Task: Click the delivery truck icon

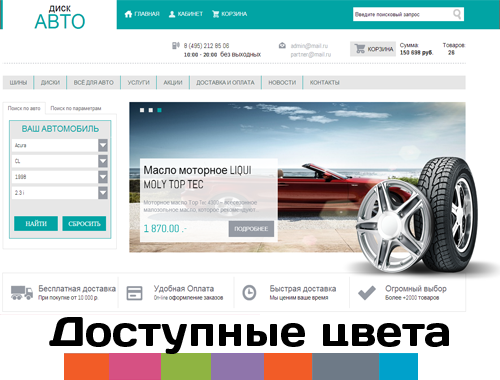Action: click(22, 293)
